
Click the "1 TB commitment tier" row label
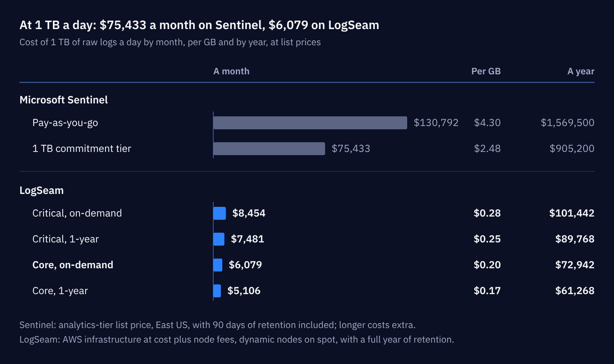pos(82,149)
